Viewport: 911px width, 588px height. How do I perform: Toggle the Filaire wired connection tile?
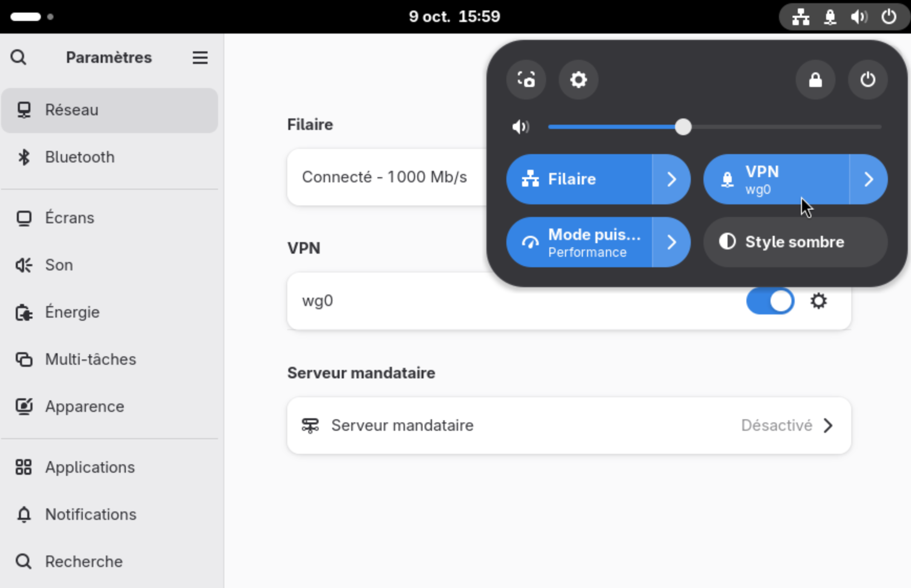[x=580, y=179]
